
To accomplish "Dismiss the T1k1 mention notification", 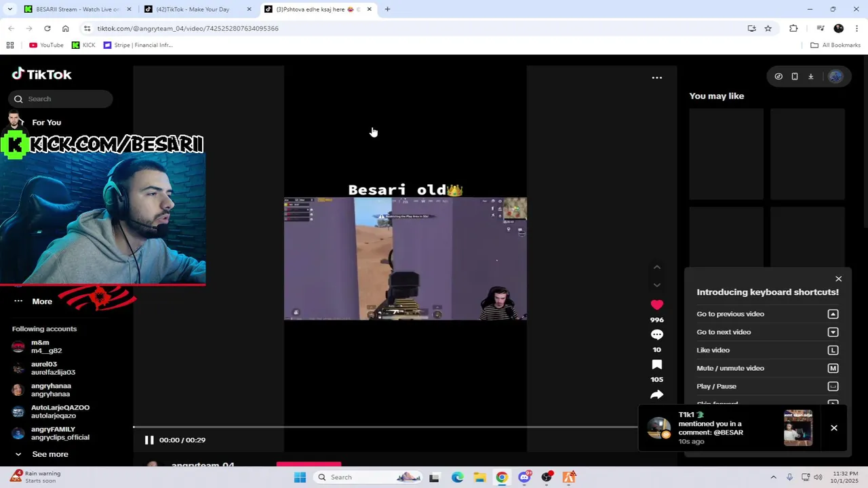I will [834, 428].
